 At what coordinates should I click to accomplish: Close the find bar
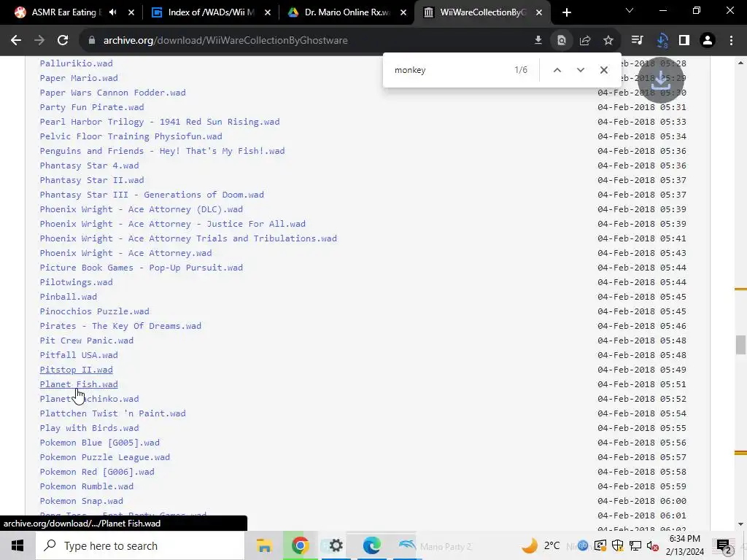(x=603, y=70)
